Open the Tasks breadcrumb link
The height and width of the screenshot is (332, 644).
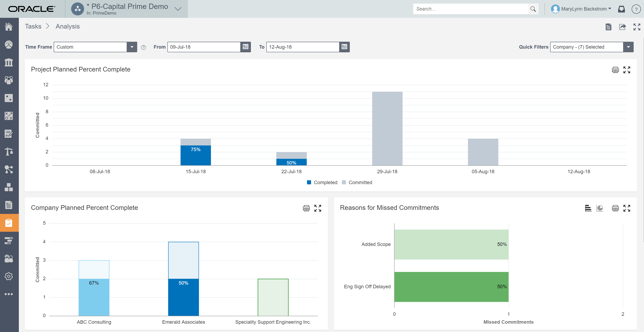(33, 26)
